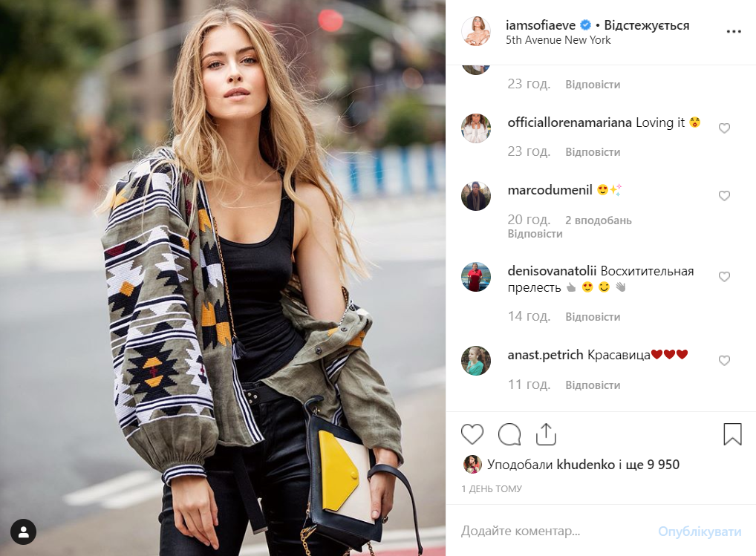Open the comment speech bubble icon
Viewport: 756px width, 556px height.
pyautogui.click(x=509, y=434)
